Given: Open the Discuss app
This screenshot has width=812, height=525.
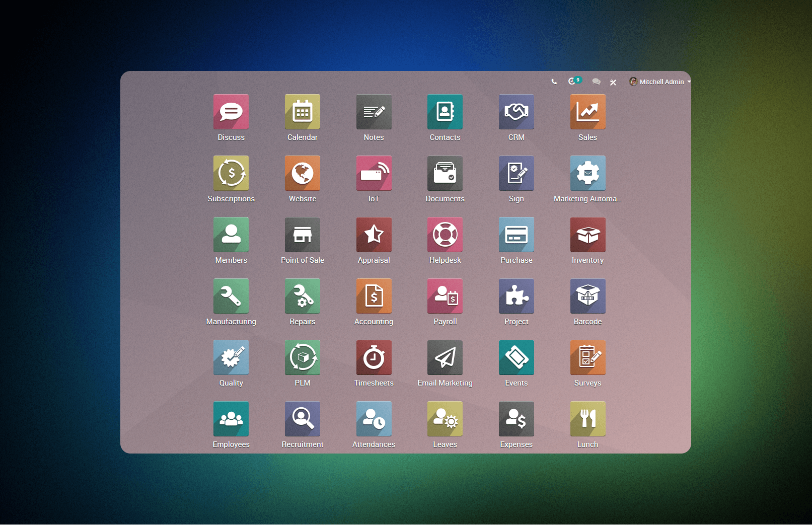Looking at the screenshot, I should [x=231, y=112].
